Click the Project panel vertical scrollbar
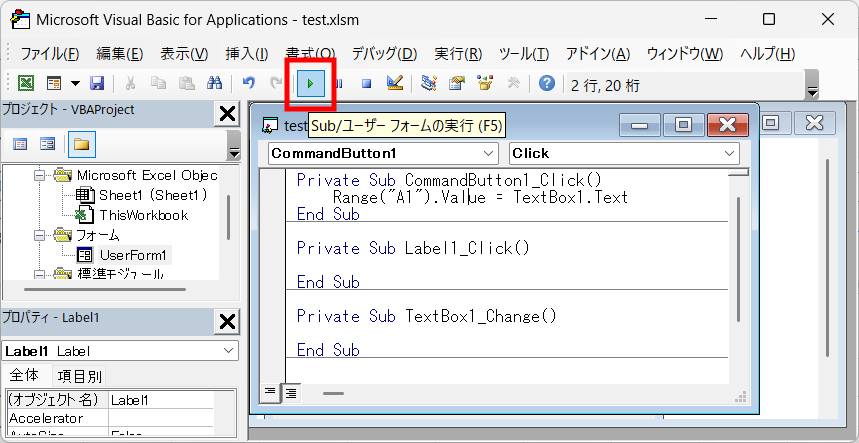The image size is (859, 443). click(x=228, y=217)
